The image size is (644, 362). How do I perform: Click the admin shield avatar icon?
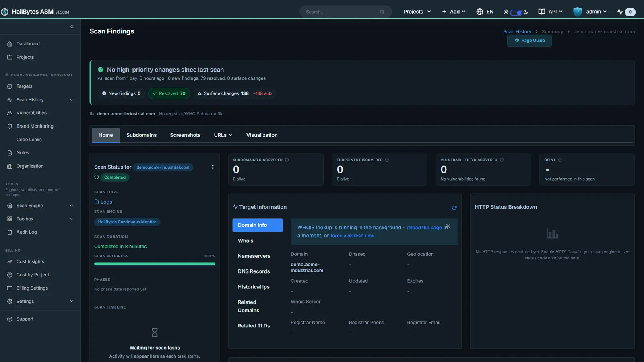(578, 12)
